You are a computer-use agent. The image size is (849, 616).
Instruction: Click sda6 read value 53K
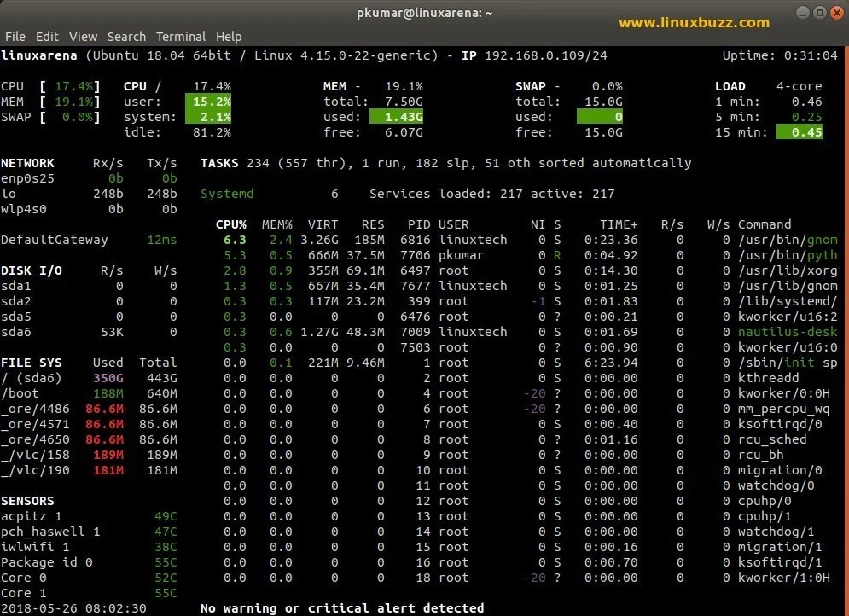112,333
